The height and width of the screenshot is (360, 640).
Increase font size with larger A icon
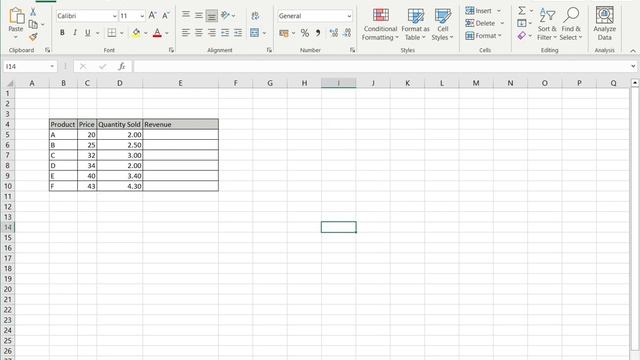[x=152, y=16]
